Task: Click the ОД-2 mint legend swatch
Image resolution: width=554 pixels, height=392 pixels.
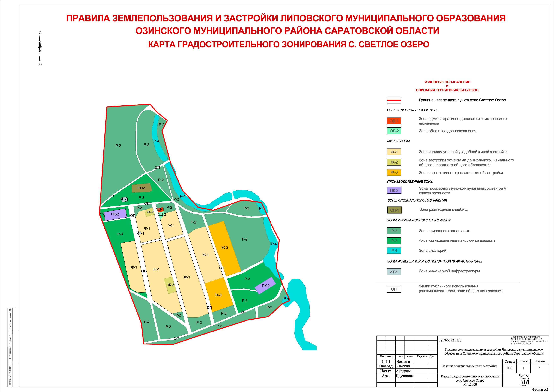Action: tap(394, 131)
